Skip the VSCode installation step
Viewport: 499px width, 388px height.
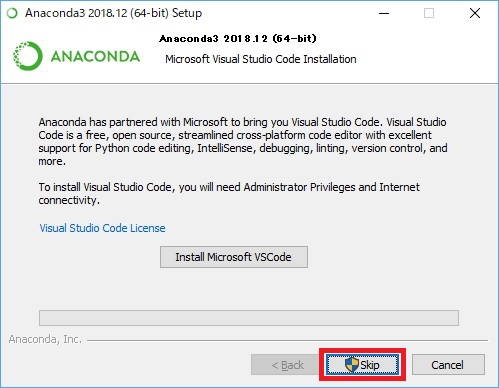pos(362,364)
